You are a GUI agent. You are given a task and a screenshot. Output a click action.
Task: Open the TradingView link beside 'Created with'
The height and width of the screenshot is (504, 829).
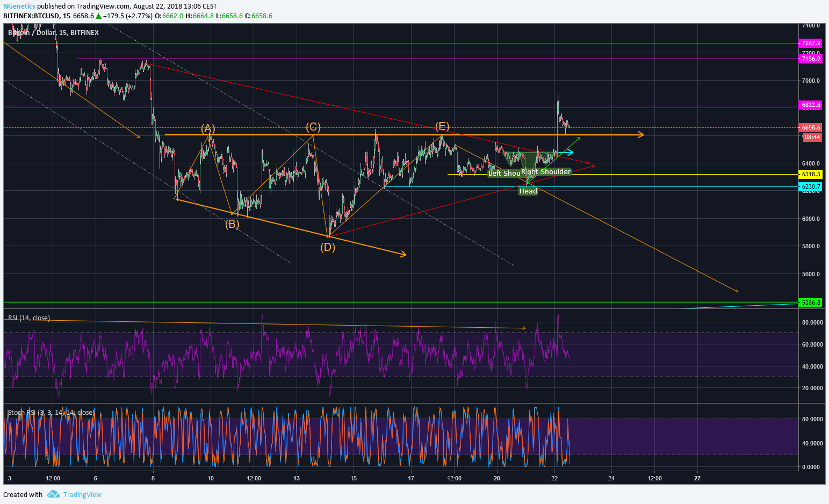coord(82,495)
